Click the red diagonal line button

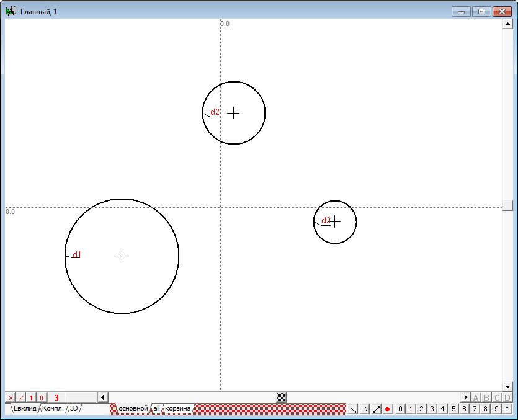[x=21, y=398]
